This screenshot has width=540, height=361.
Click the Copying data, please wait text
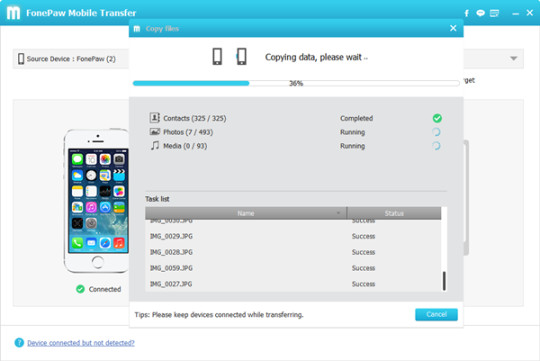pos(316,57)
